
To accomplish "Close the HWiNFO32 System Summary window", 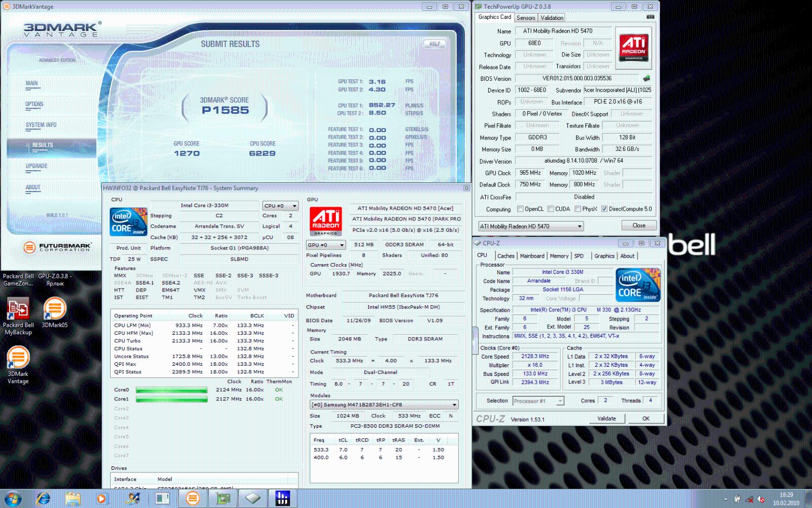I will click(x=467, y=188).
